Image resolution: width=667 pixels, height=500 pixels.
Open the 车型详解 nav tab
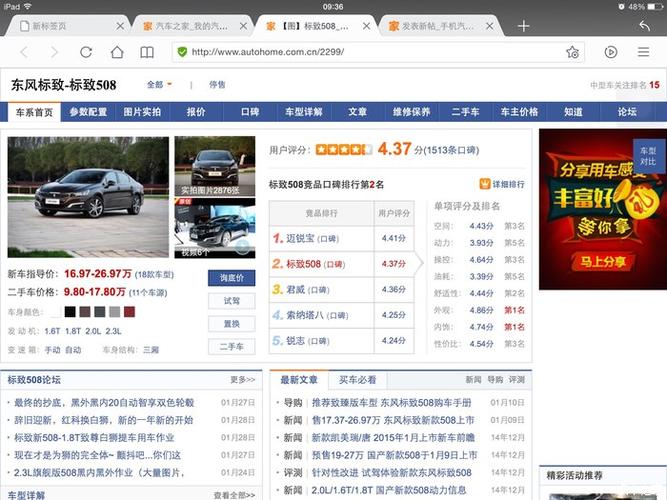tap(304, 112)
